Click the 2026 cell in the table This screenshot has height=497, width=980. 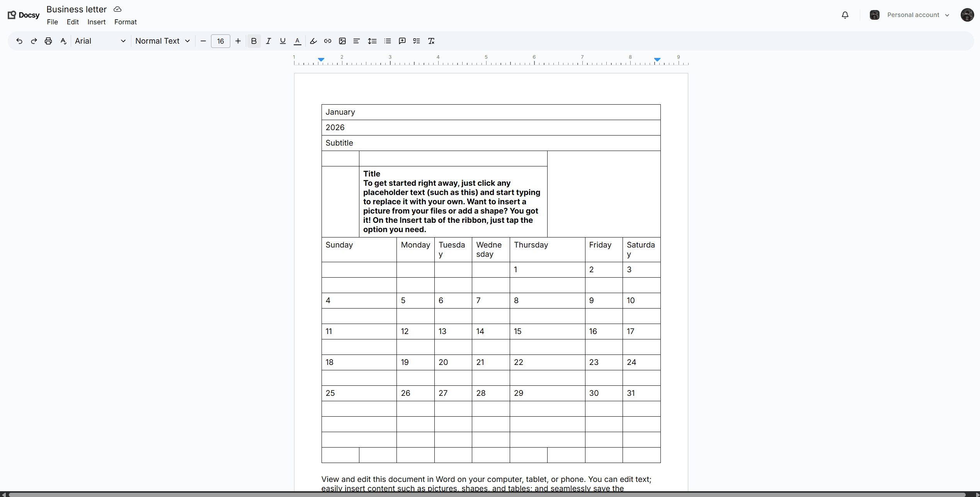[491, 127]
